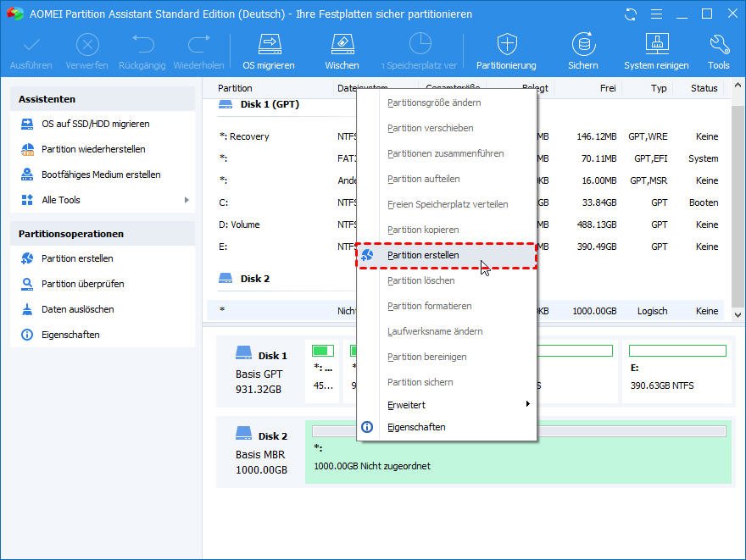
Task: Click the Status column header
Action: click(704, 88)
